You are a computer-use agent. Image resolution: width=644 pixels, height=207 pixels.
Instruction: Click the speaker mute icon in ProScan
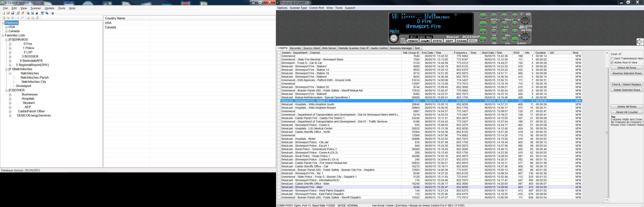pos(640,42)
